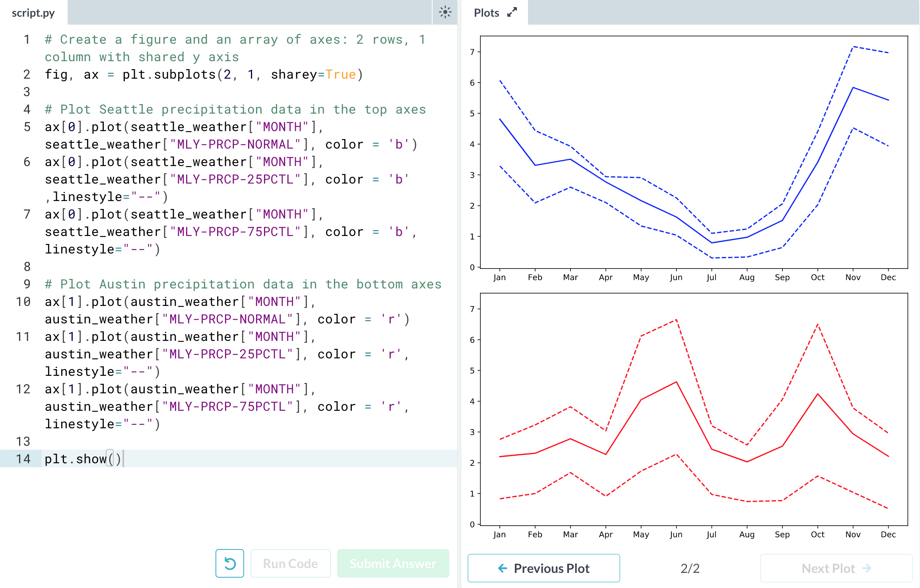Click the right arrow on Next Plot

point(867,568)
